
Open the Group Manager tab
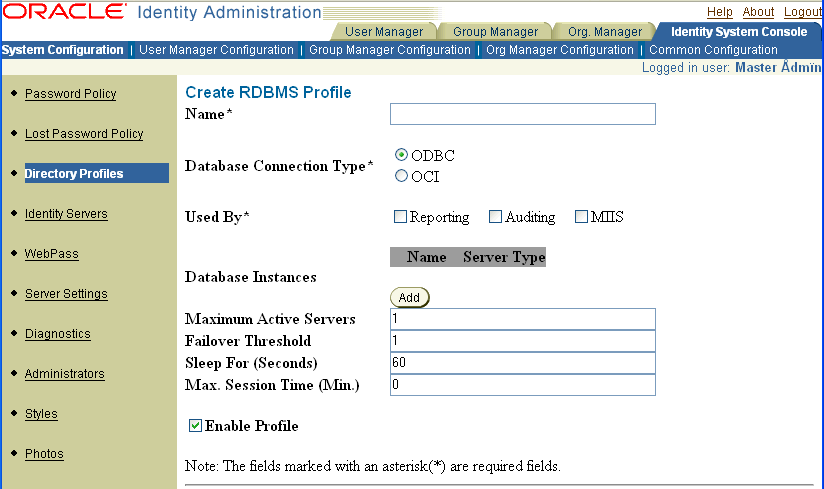(496, 32)
